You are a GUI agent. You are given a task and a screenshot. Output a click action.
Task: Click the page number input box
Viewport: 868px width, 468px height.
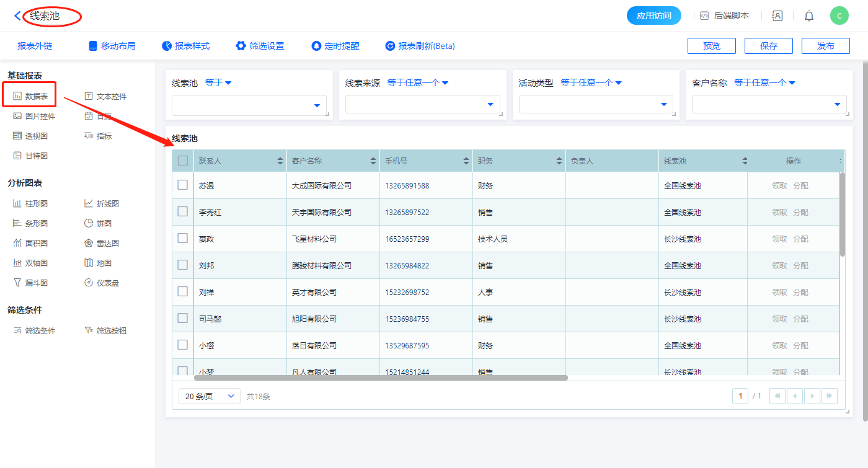740,396
